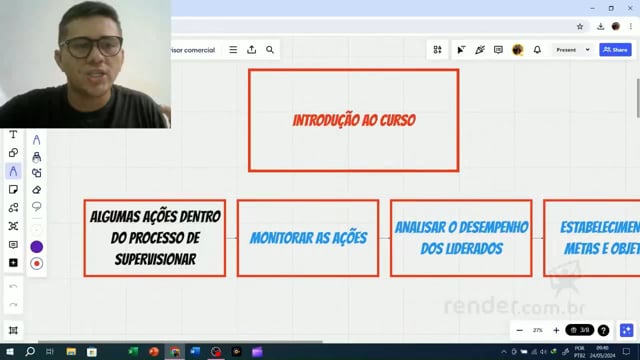Open the Windows Start menu

10,352
